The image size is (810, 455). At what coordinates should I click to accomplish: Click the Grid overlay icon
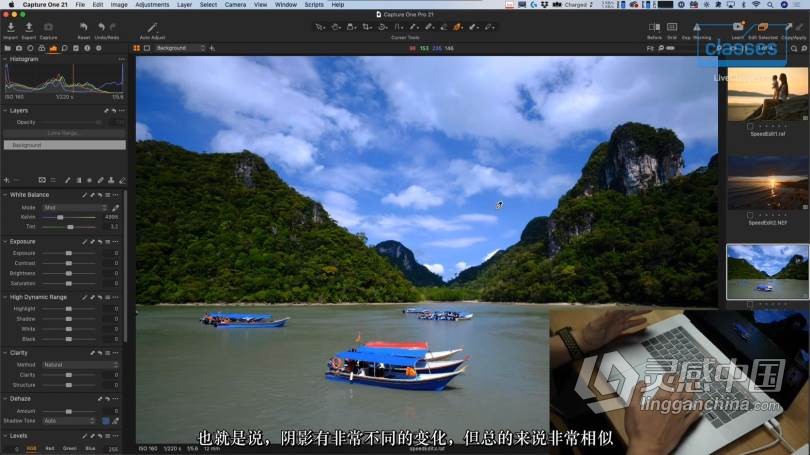(672, 27)
